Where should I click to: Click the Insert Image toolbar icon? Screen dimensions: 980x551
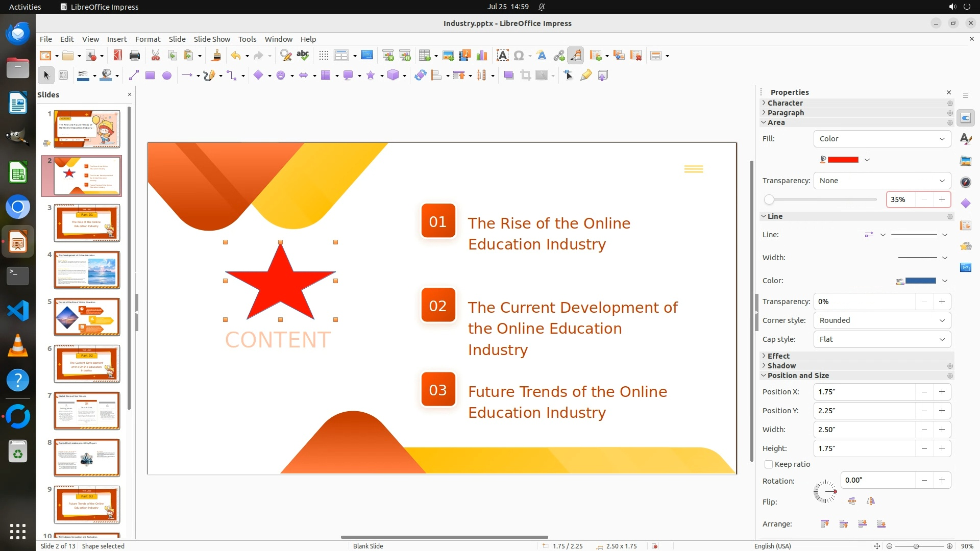pos(448,56)
